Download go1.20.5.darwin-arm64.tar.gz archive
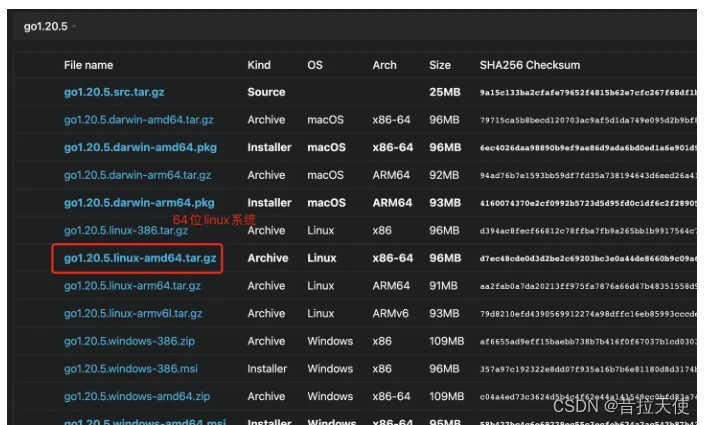The image size is (706, 425). point(137,175)
